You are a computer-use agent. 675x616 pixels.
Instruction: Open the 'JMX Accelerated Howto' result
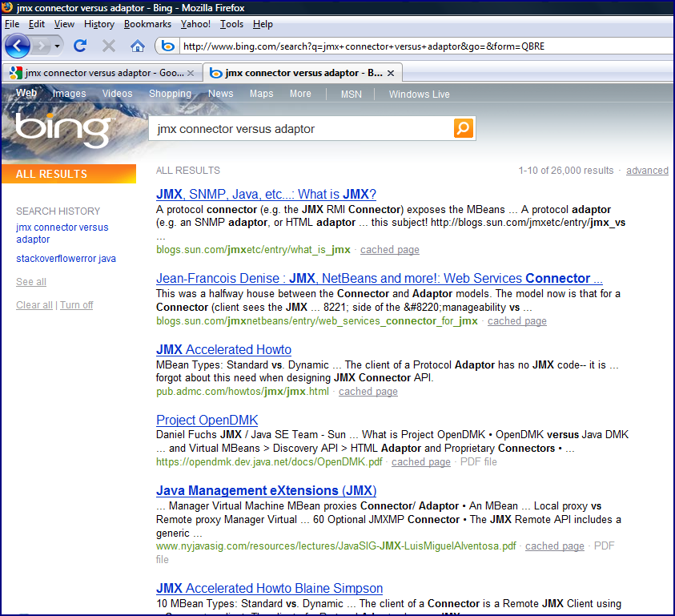(x=223, y=349)
